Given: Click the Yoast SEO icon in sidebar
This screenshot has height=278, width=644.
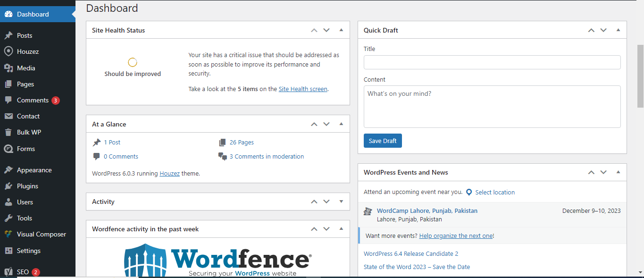Looking at the screenshot, I should (8, 272).
